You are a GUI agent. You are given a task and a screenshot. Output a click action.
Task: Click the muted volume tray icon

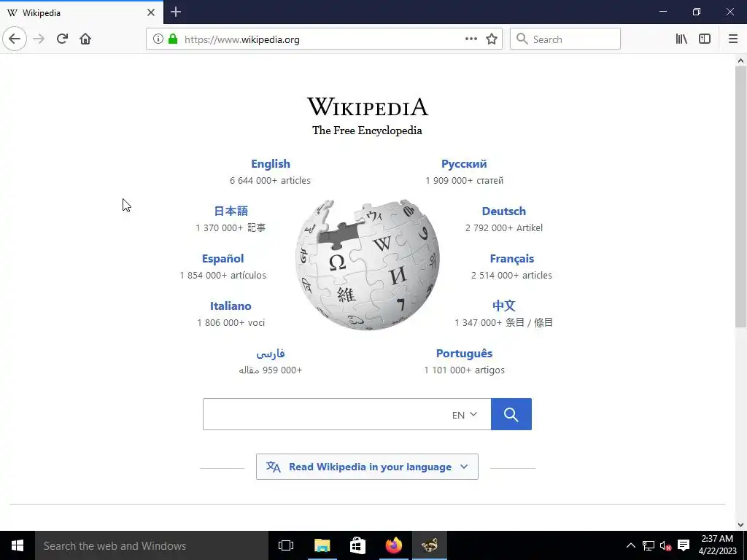(665, 545)
